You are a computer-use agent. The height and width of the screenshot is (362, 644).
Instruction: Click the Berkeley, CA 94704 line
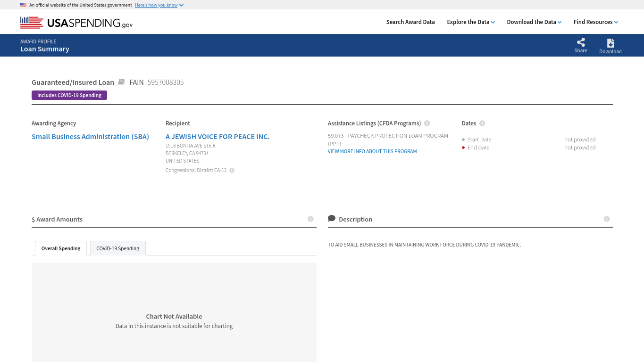pos(187,154)
